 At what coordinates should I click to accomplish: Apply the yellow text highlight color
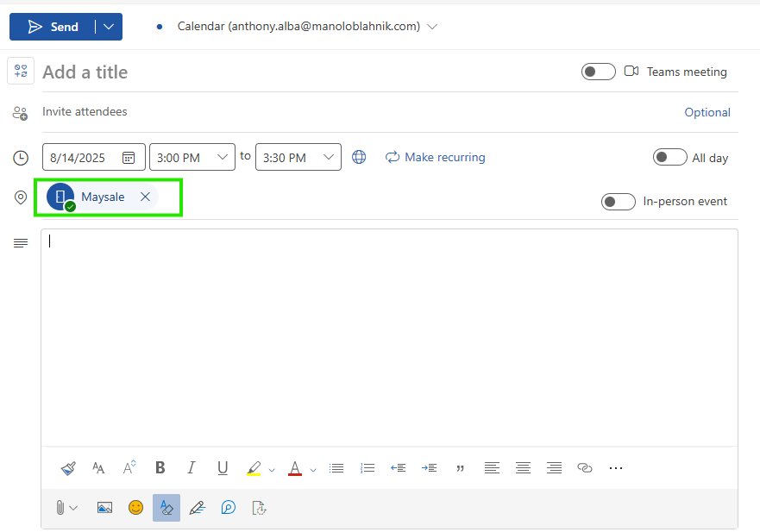click(254, 468)
